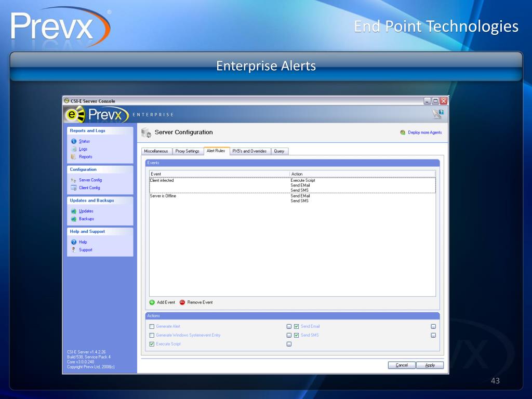Select the Client infected event row

coord(292,185)
